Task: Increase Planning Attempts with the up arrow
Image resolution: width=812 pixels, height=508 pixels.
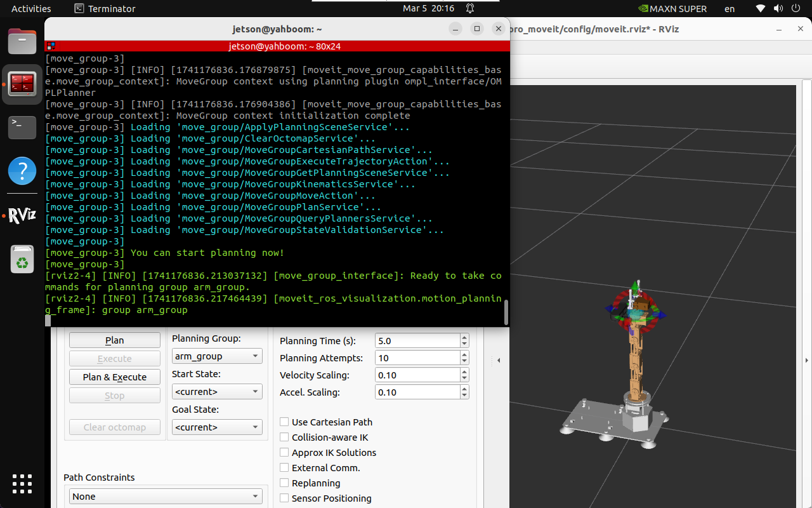Action: (x=464, y=354)
